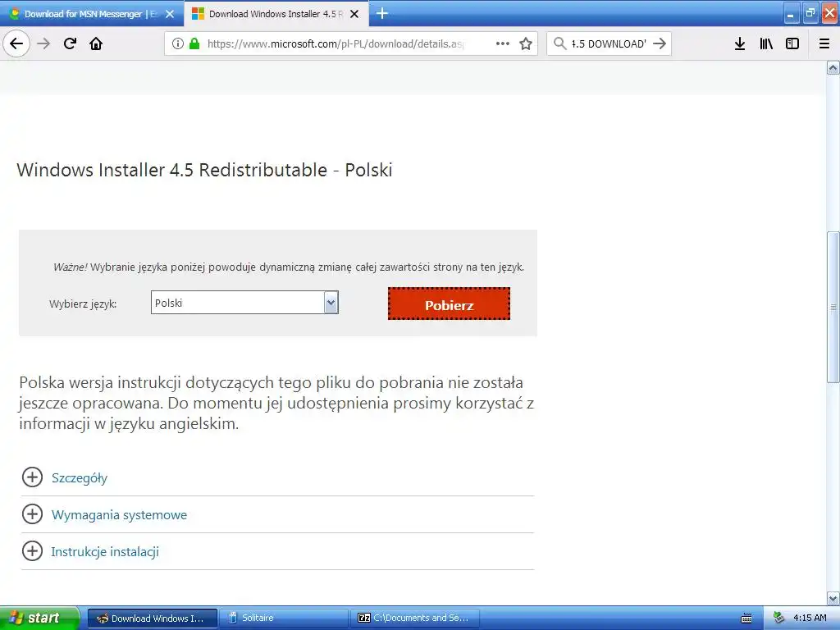Switch to Download Windows Installer taskbar button
This screenshot has height=630, width=840.
(x=152, y=619)
